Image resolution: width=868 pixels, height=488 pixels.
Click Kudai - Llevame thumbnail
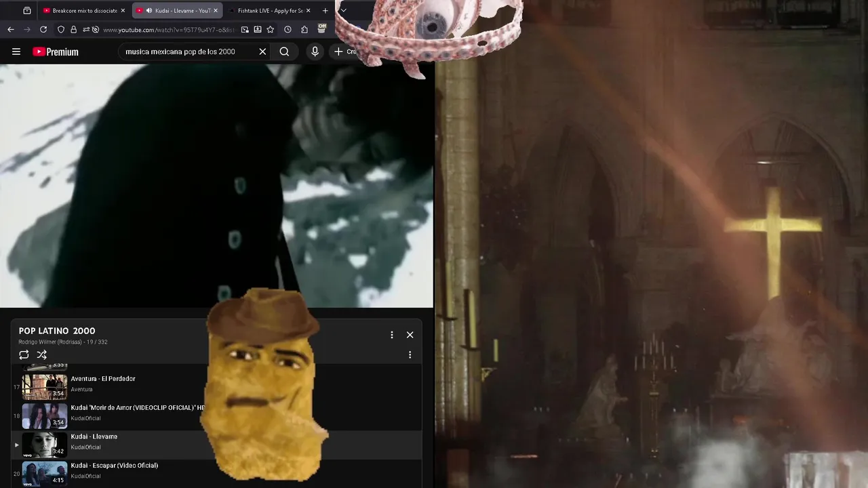tap(45, 445)
